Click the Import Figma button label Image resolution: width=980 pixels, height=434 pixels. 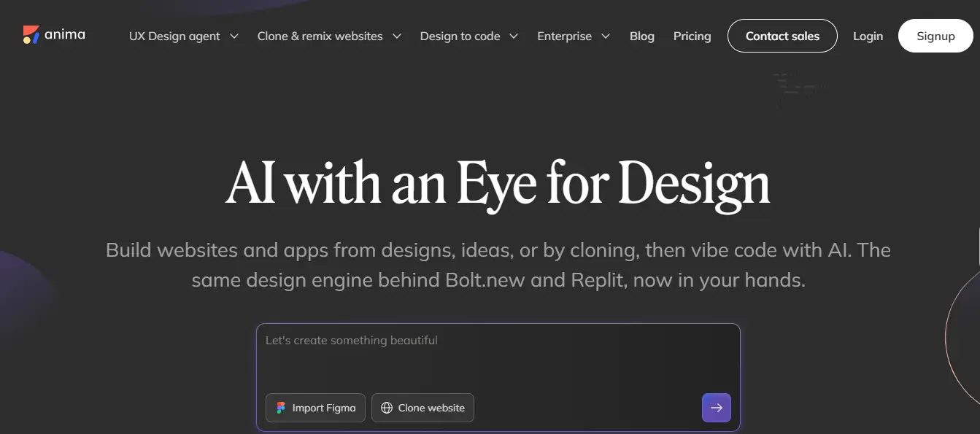323,408
